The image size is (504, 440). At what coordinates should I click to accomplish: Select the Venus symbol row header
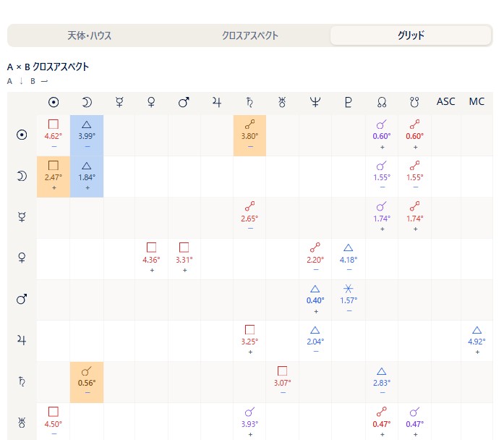point(22,258)
